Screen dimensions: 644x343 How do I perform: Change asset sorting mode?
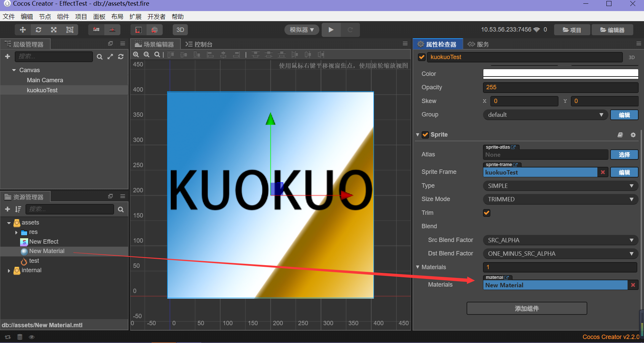[18, 209]
